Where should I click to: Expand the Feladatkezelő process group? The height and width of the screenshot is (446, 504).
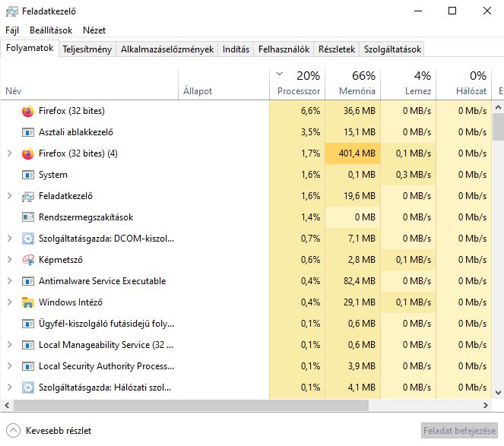pos(10,196)
